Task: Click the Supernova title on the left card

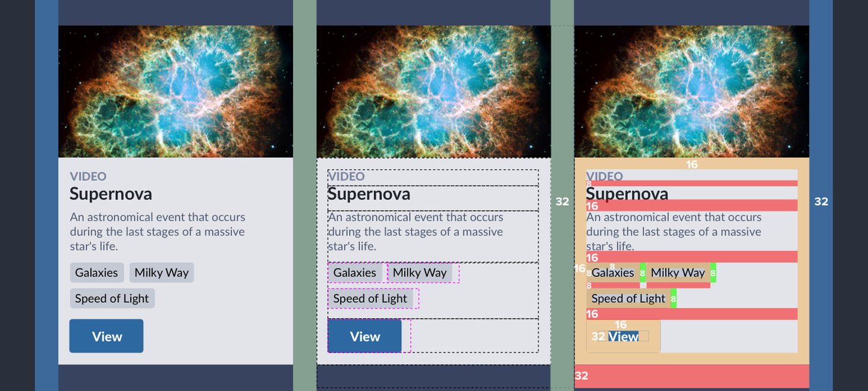Action: [x=111, y=193]
